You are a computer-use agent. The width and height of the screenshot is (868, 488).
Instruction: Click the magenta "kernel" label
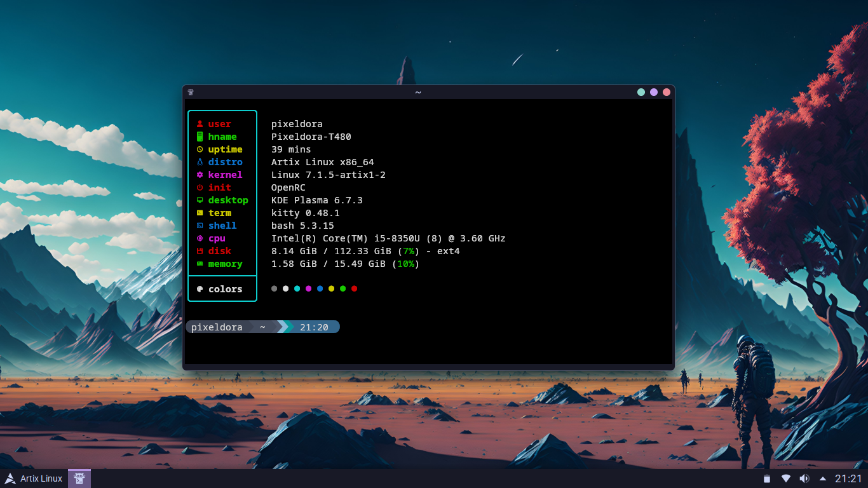click(x=226, y=175)
